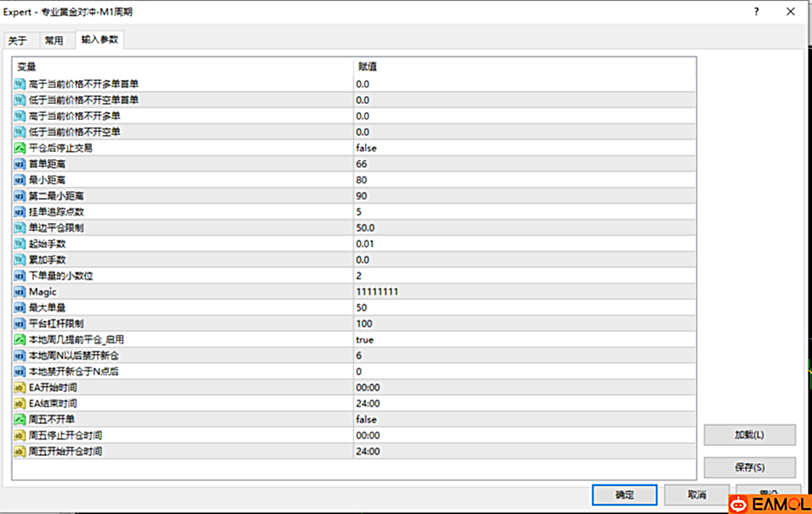Switch to the 关于 tab

tap(18, 41)
